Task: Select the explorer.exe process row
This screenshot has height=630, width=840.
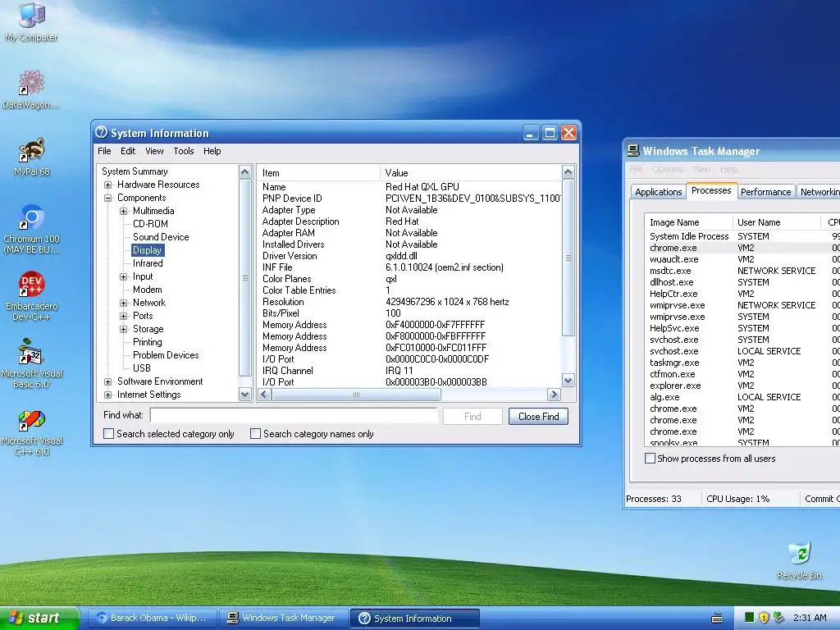Action: [x=742, y=386]
